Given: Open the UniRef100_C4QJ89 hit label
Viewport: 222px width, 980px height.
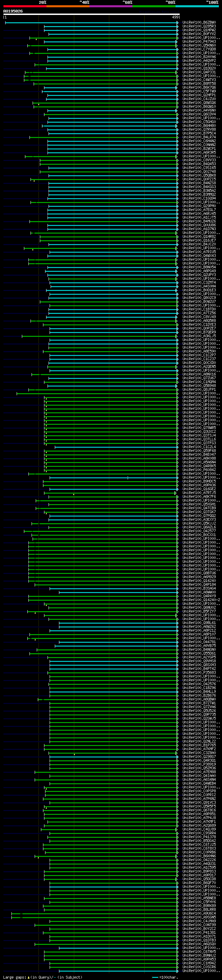Looking at the screenshot, I should point(199,829).
